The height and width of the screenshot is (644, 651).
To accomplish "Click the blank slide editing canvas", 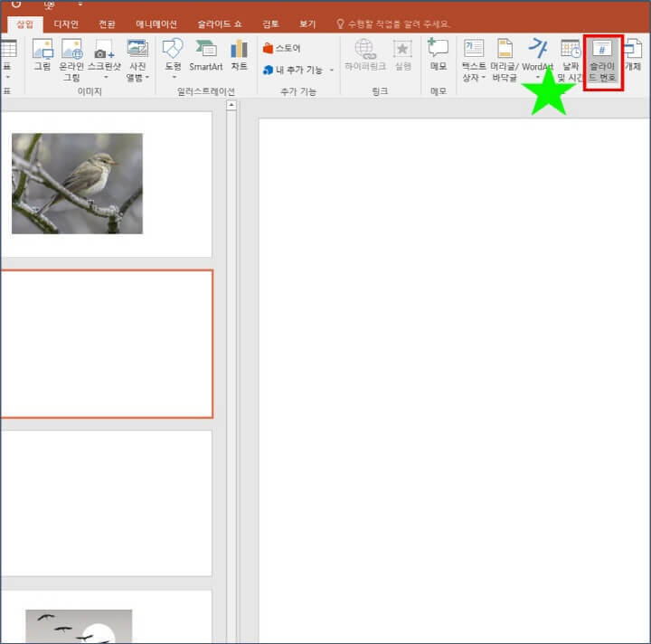I will click(x=454, y=380).
